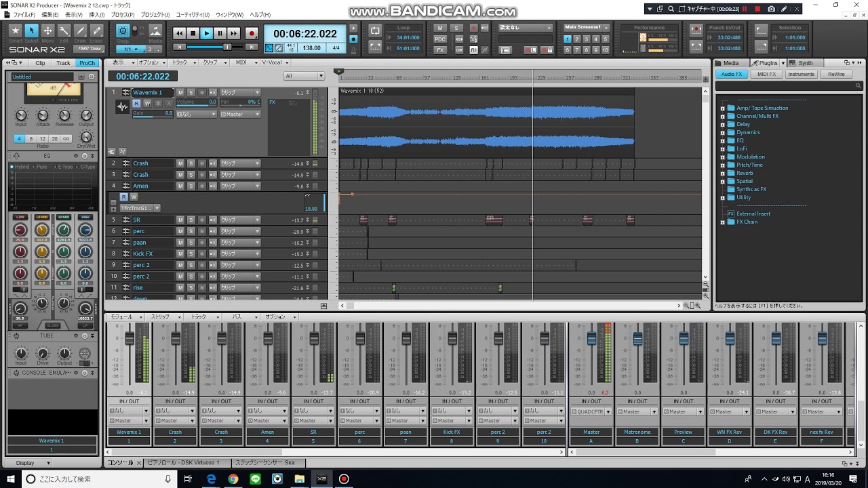Enable input echo on the rise track
The image size is (868, 488).
[213, 287]
